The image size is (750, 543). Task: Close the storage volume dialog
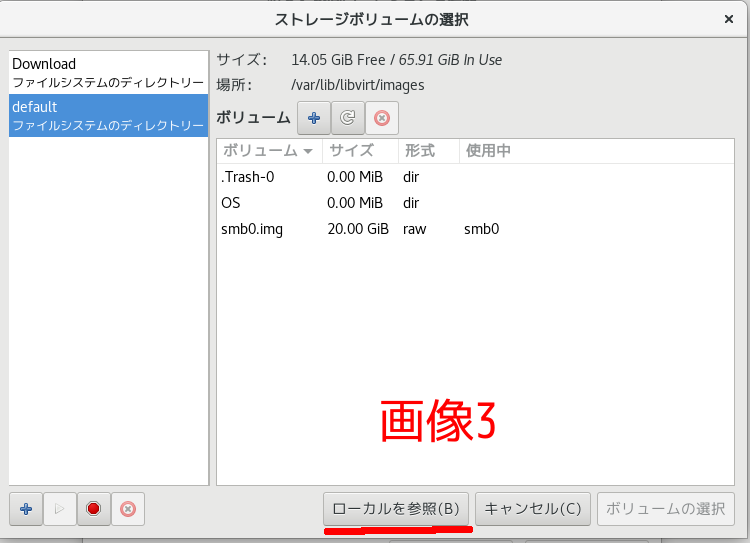(728, 19)
